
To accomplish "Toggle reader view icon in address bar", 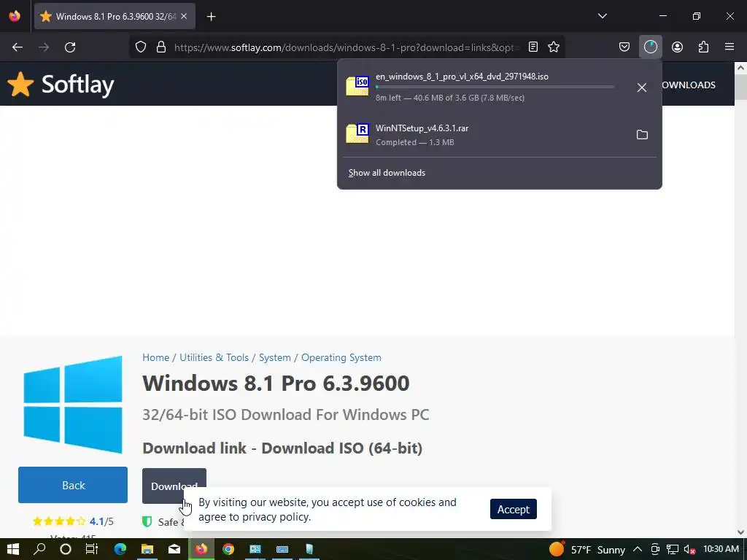I will (x=533, y=47).
